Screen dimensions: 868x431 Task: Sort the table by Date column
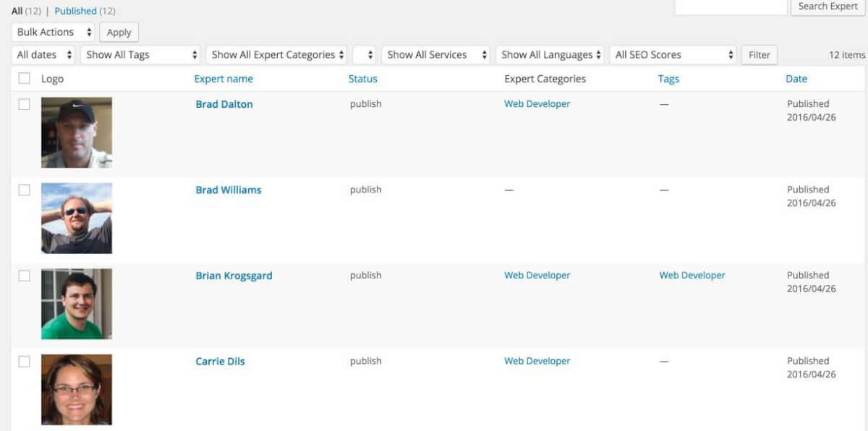(x=796, y=79)
